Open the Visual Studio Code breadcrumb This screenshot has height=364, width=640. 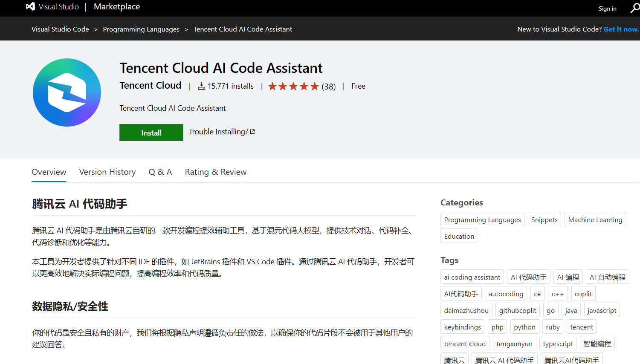pyautogui.click(x=60, y=29)
